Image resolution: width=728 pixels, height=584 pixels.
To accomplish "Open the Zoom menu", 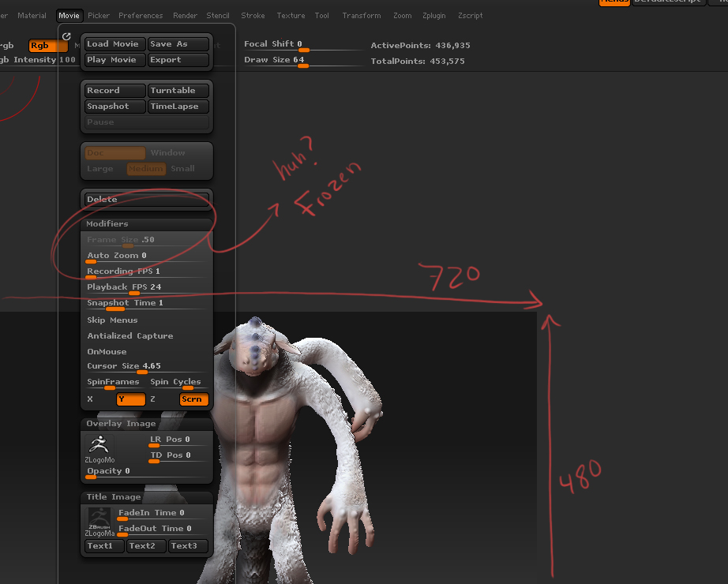I will (x=402, y=15).
